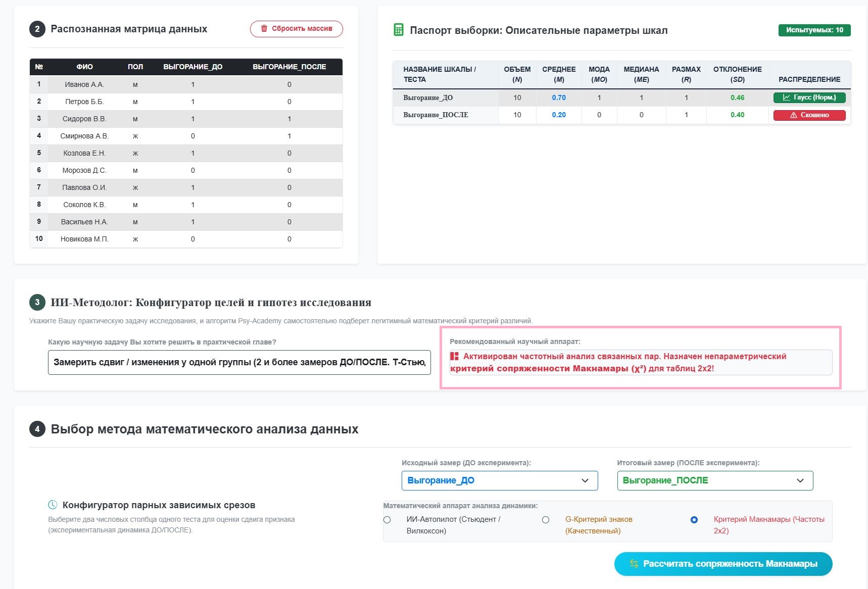Click the Испытуемых: 10 green badge
Screen dimensions: 868x589
(814, 30)
